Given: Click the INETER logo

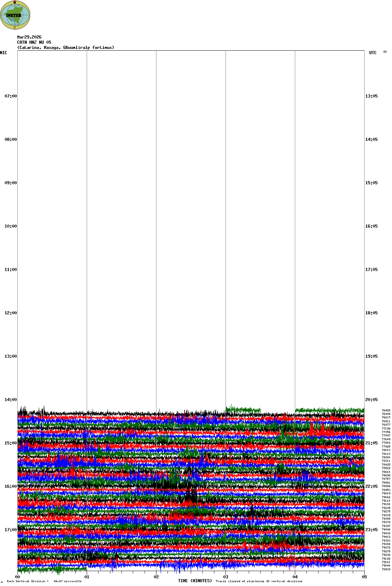Looking at the screenshot, I should [x=15, y=15].
